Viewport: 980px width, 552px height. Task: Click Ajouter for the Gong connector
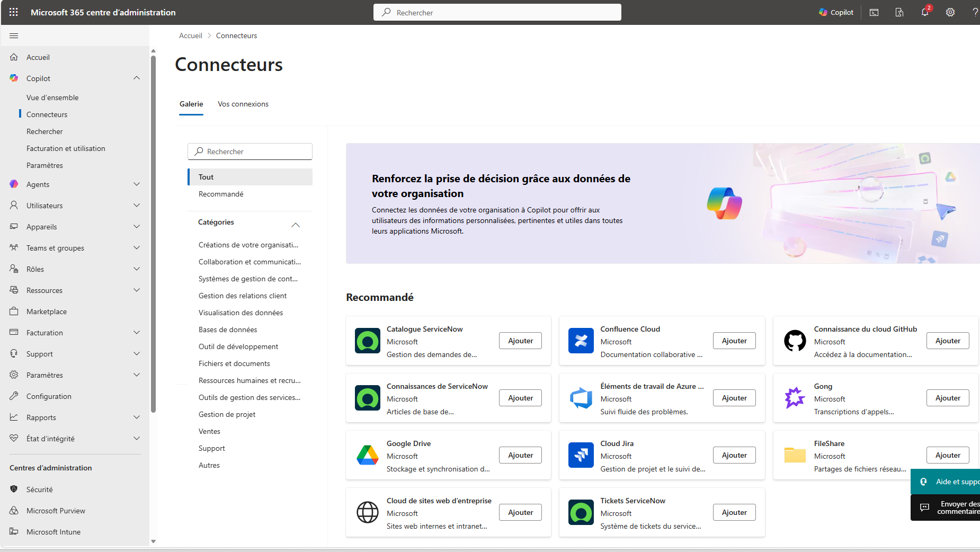[947, 398]
